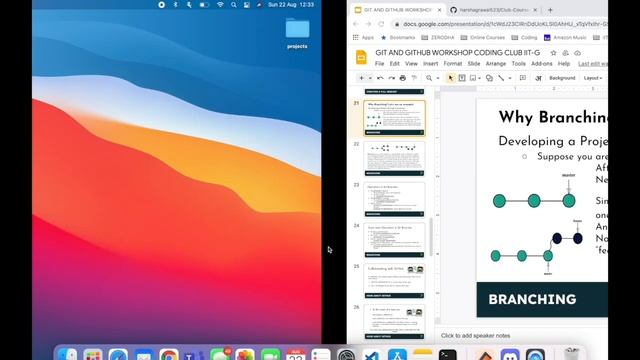Click the zoom magnifier tool
Viewport: 640px width, 360px height.
coord(429,78)
